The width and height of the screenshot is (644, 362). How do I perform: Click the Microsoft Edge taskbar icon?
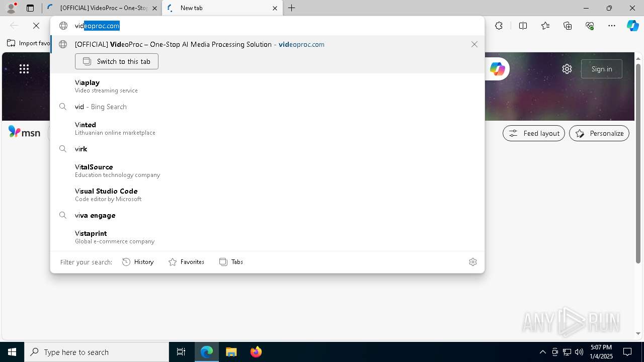[x=207, y=352]
